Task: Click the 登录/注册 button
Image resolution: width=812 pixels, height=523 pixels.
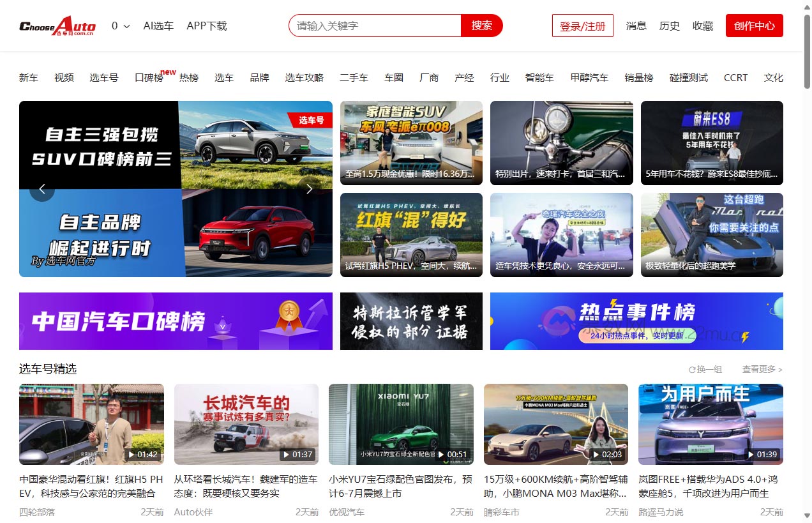Action: pos(582,26)
